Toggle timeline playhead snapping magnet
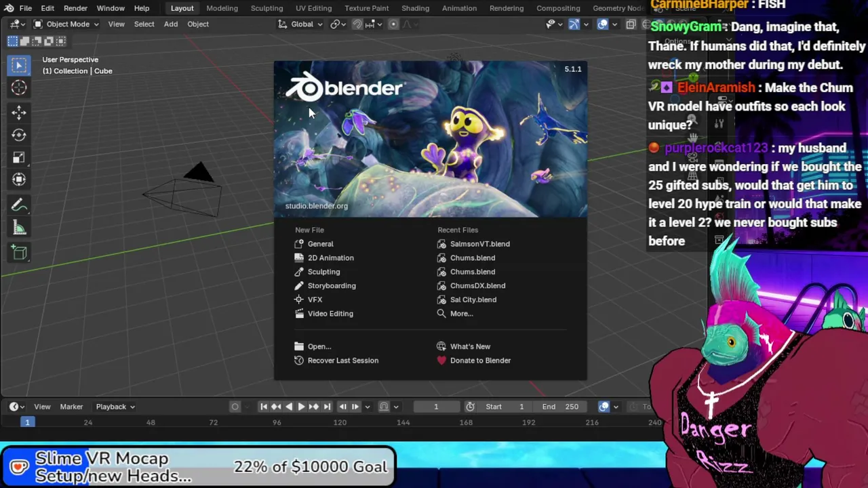The image size is (868, 488). [x=384, y=407]
